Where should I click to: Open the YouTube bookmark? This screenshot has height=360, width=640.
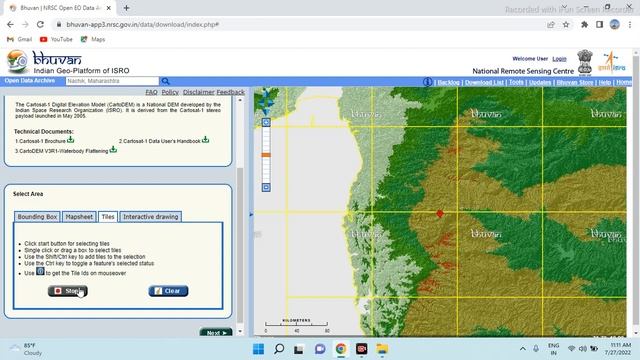point(56,39)
